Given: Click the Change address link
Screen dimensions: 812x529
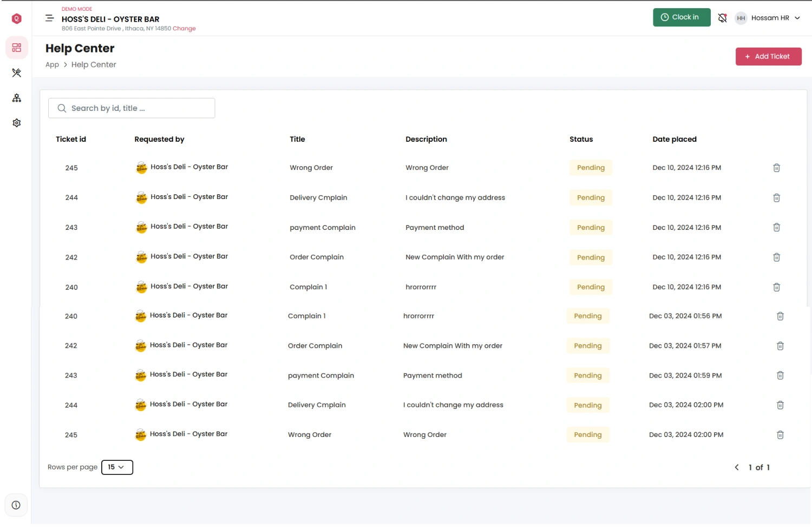Looking at the screenshot, I should (x=184, y=29).
